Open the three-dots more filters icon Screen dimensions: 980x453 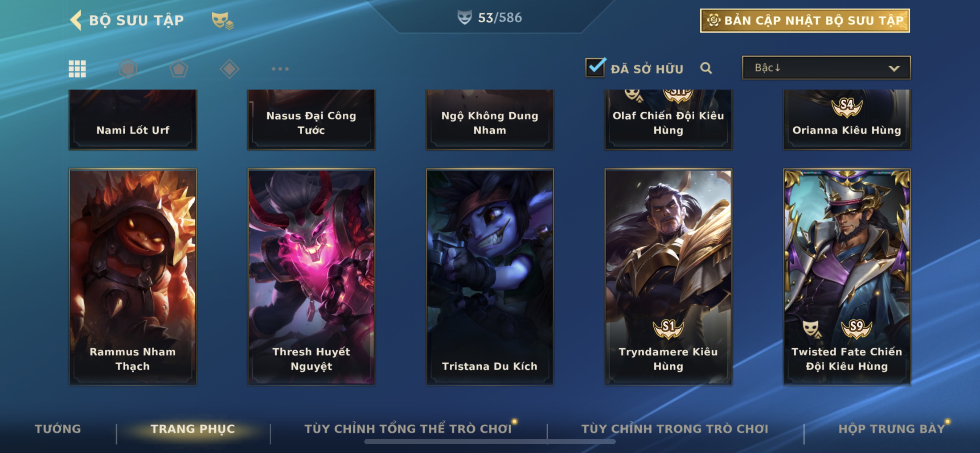click(280, 69)
